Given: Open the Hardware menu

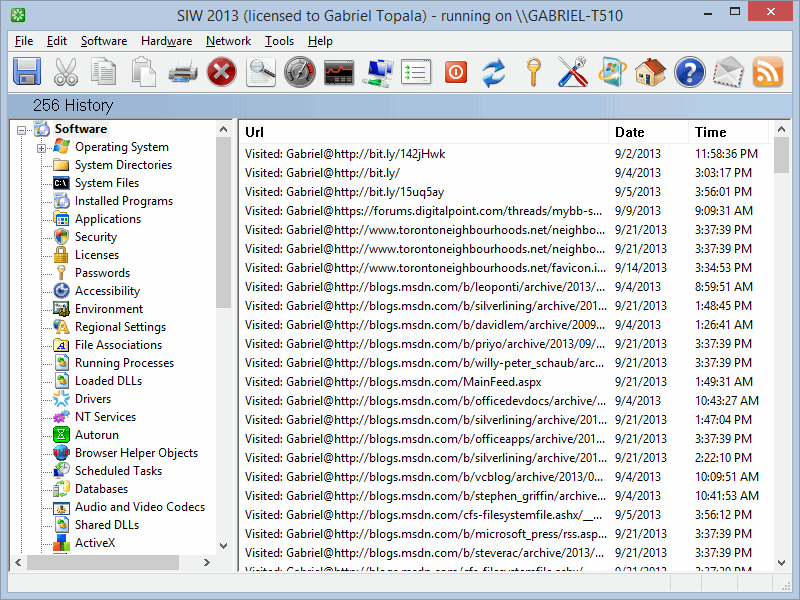Looking at the screenshot, I should pyautogui.click(x=166, y=41).
